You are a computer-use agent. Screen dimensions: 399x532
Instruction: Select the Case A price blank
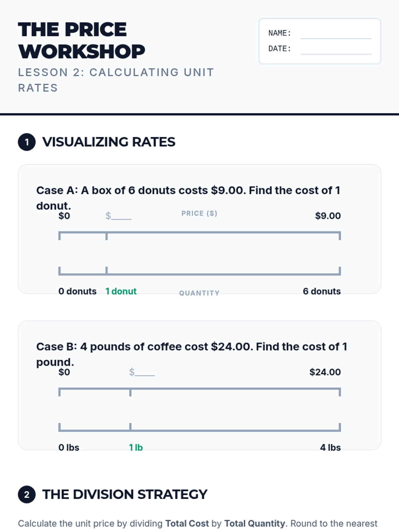tap(119, 216)
